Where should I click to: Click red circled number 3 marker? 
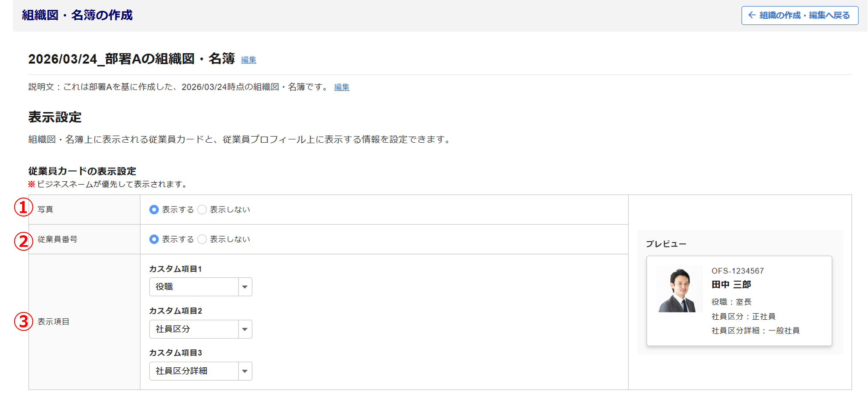click(24, 321)
